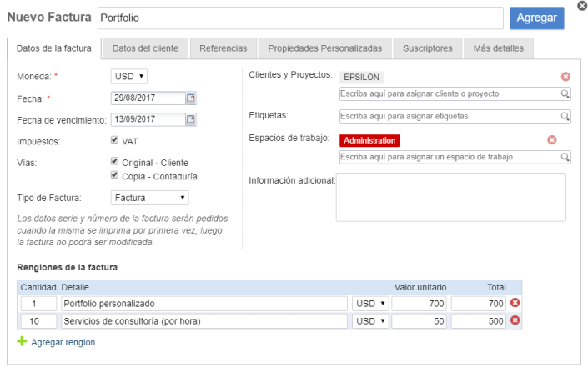This screenshot has width=588, height=368.
Task: Open the Propiedades Personalizadas tab
Action: tap(325, 48)
